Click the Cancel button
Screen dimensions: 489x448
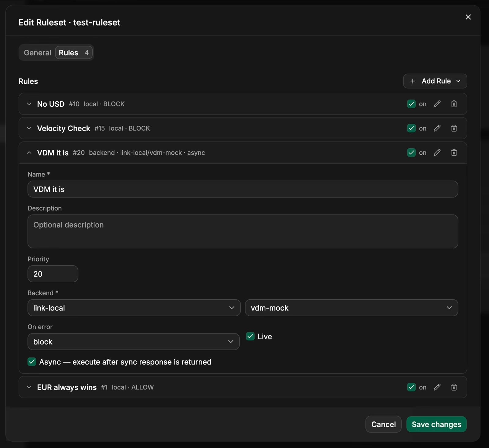coord(383,424)
